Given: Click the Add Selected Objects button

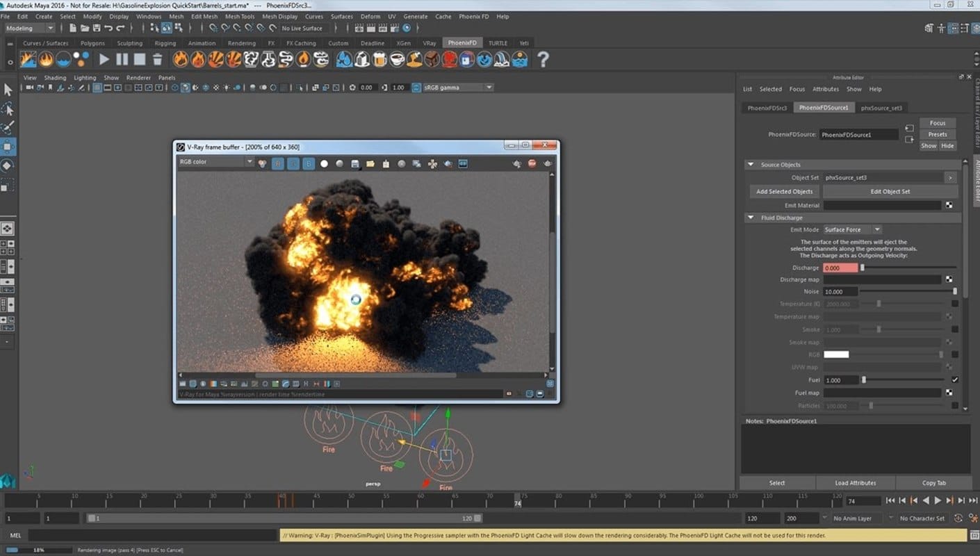Looking at the screenshot, I should [x=784, y=192].
